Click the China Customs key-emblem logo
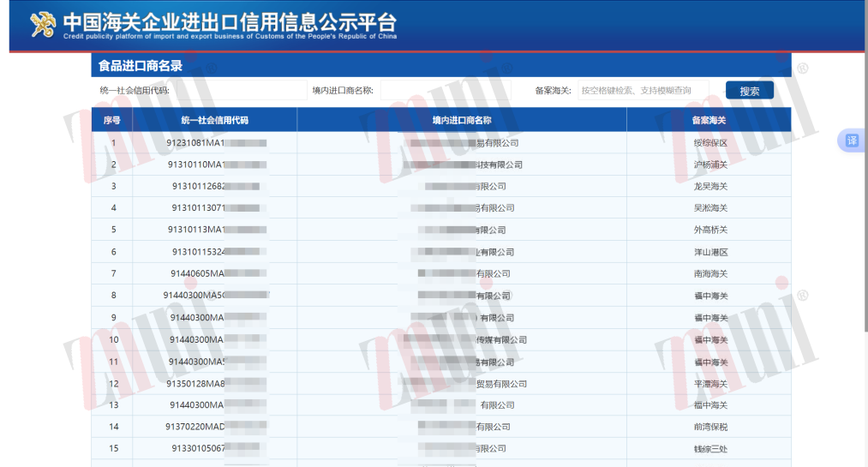Screen dimensions: 868x467 coord(43,26)
